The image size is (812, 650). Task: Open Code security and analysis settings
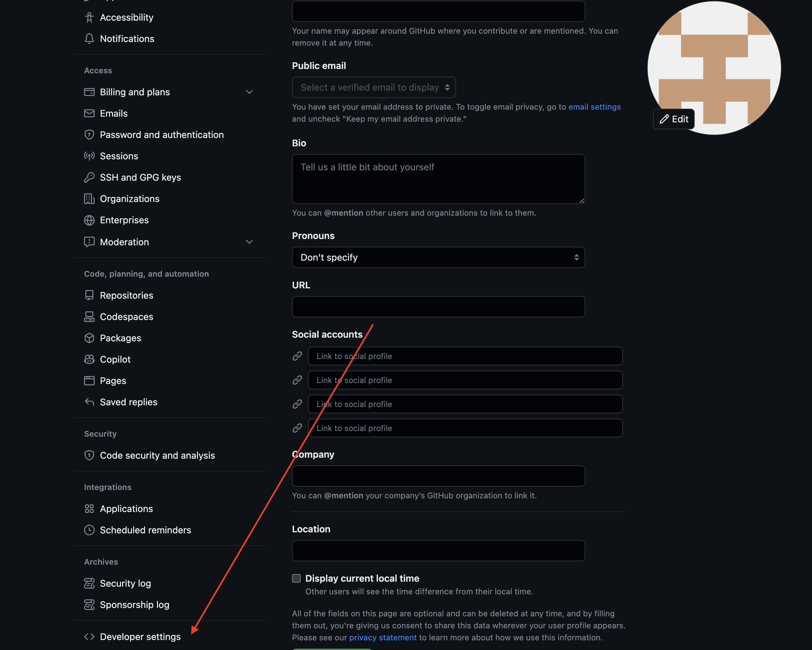click(157, 455)
